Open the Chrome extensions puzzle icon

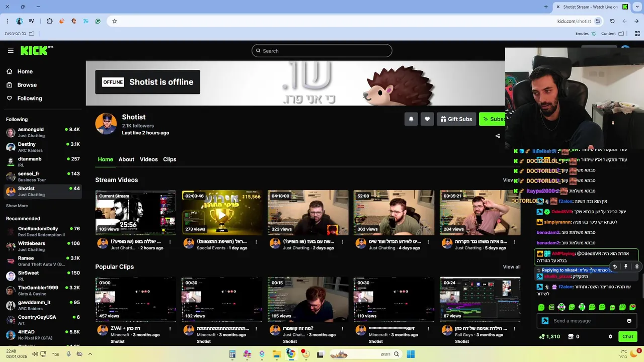pos(50,21)
